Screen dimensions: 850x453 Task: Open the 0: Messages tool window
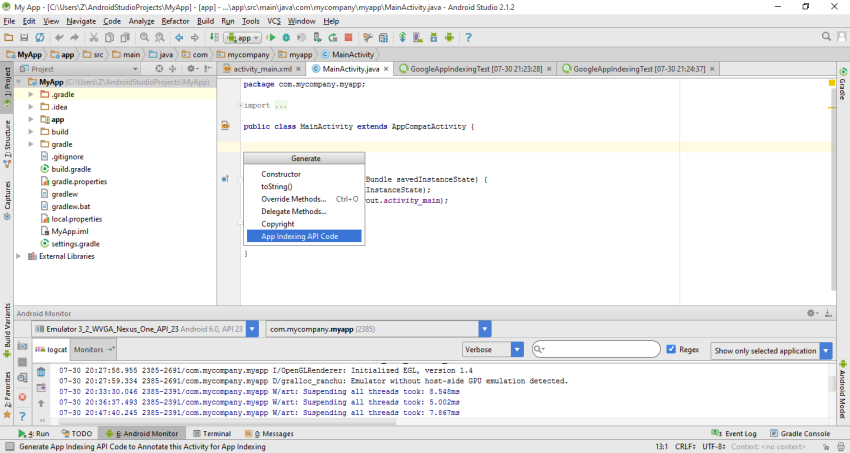pyautogui.click(x=269, y=433)
